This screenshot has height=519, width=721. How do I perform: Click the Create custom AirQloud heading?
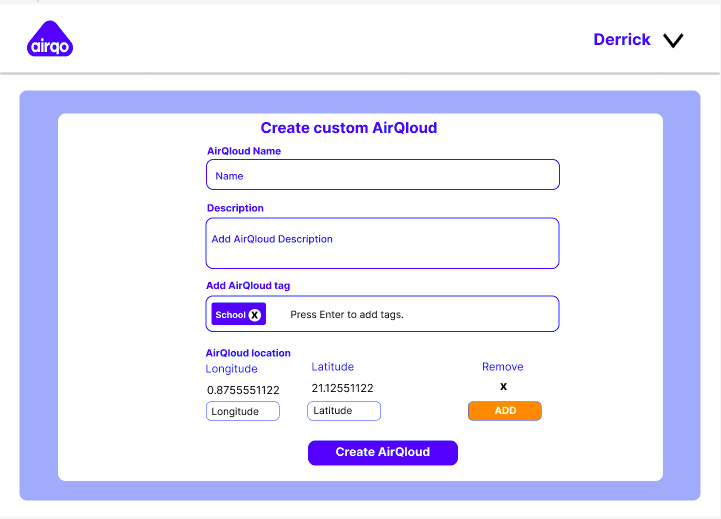pyautogui.click(x=349, y=128)
